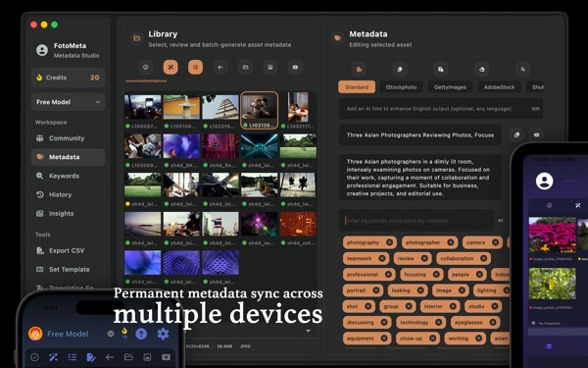Switch to the GettyImages tab

[450, 87]
